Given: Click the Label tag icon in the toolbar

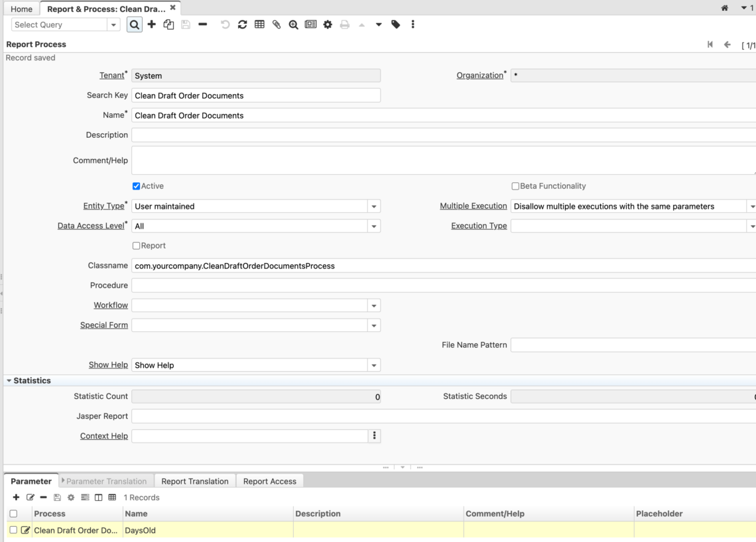Looking at the screenshot, I should point(395,24).
